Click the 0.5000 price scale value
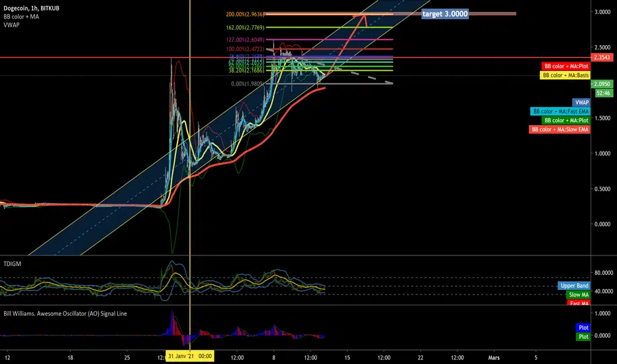617x364 pixels. 602,189
